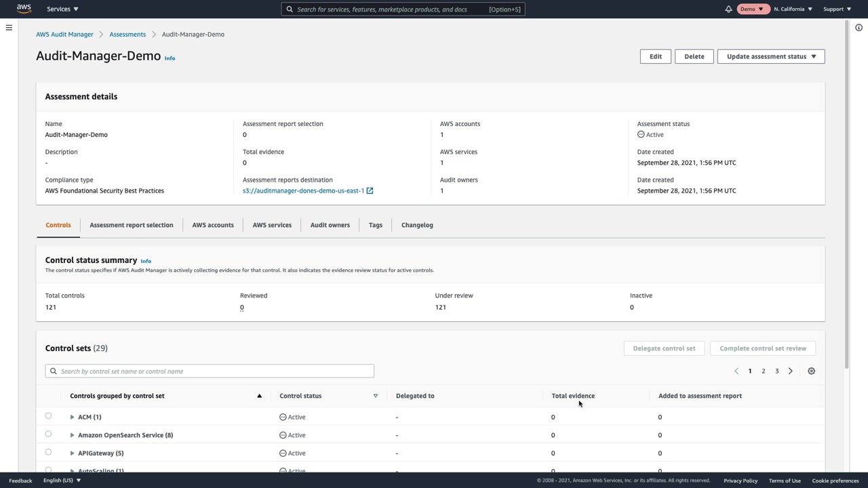Go to previous page of control sets
Image resolution: width=868 pixels, height=488 pixels.
pos(736,371)
